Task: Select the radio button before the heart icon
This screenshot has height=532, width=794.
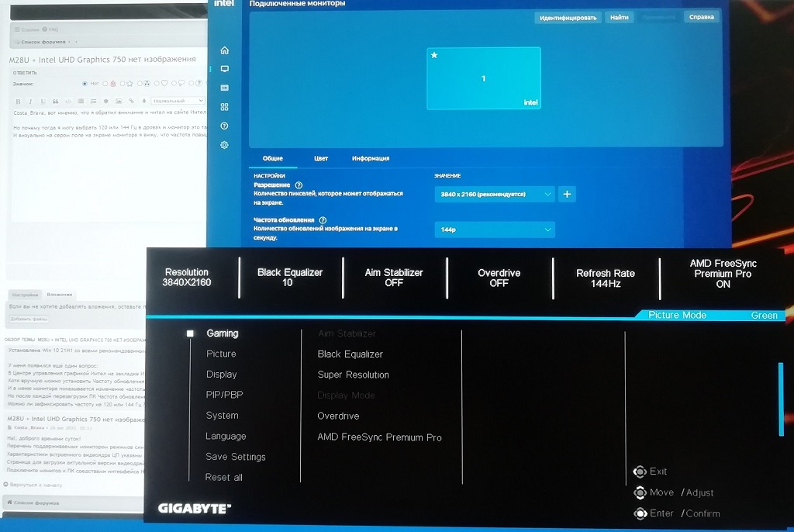Action: click(x=157, y=84)
